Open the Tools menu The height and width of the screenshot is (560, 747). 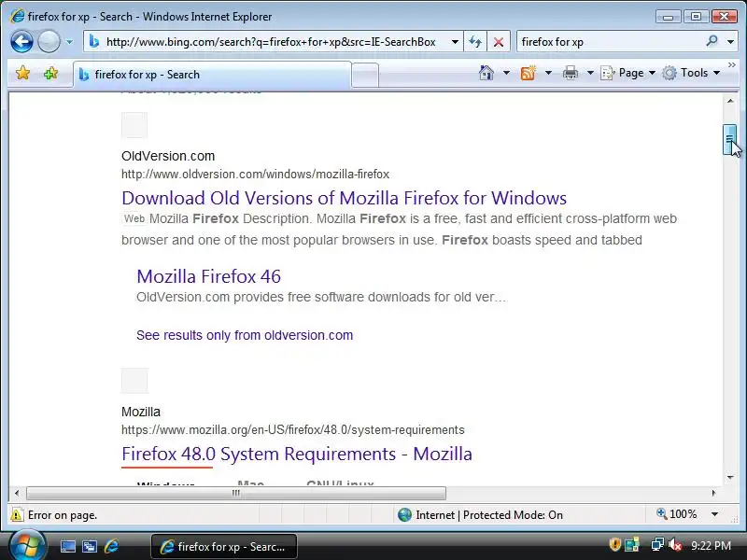point(691,73)
